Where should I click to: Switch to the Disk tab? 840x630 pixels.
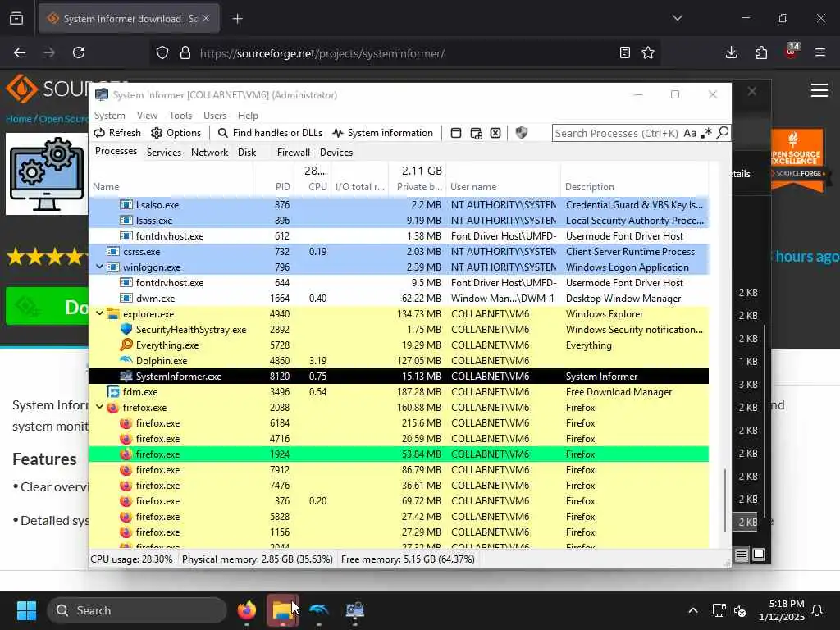coord(247,153)
